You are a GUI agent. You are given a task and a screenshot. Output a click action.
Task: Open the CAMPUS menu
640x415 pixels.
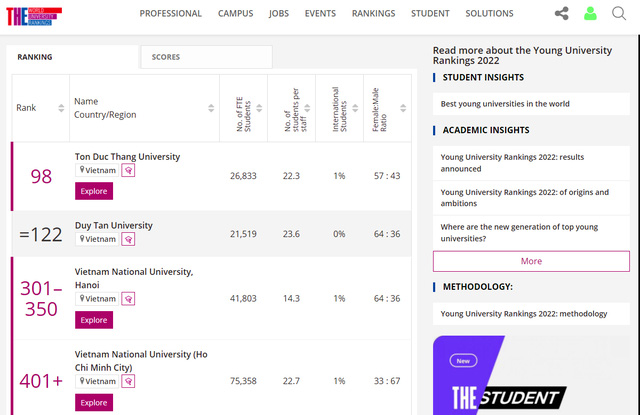(x=236, y=13)
